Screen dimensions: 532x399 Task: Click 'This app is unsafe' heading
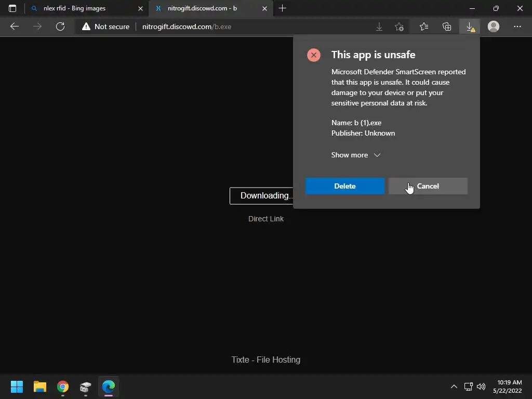coord(373,55)
